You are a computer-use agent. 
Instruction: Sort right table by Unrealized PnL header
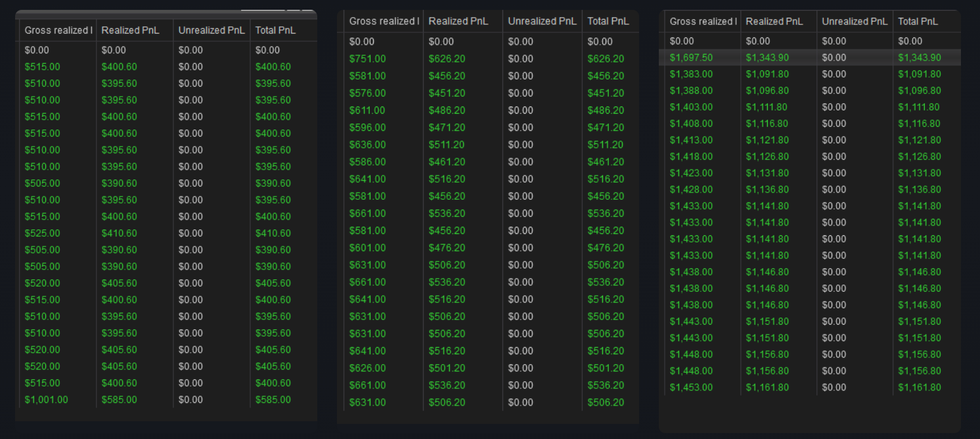(855, 21)
